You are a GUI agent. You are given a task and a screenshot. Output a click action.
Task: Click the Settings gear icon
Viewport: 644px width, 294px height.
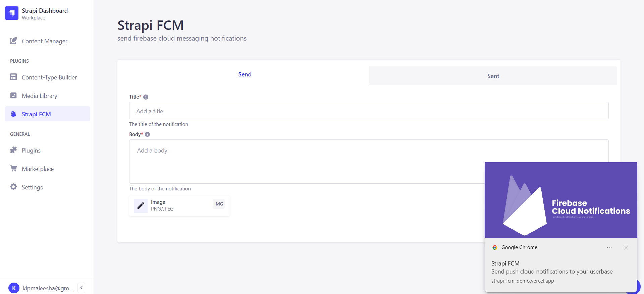[x=13, y=187]
